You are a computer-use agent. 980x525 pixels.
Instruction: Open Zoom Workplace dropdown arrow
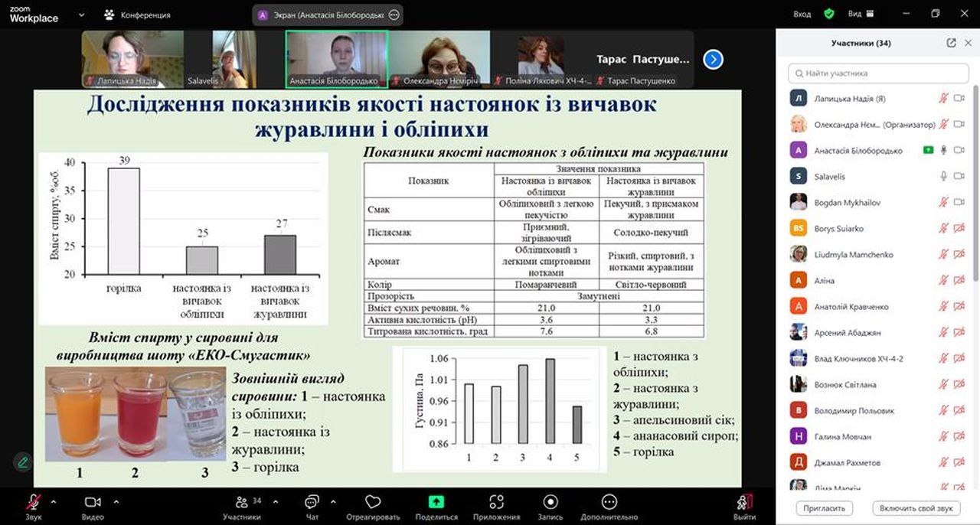pos(82,15)
